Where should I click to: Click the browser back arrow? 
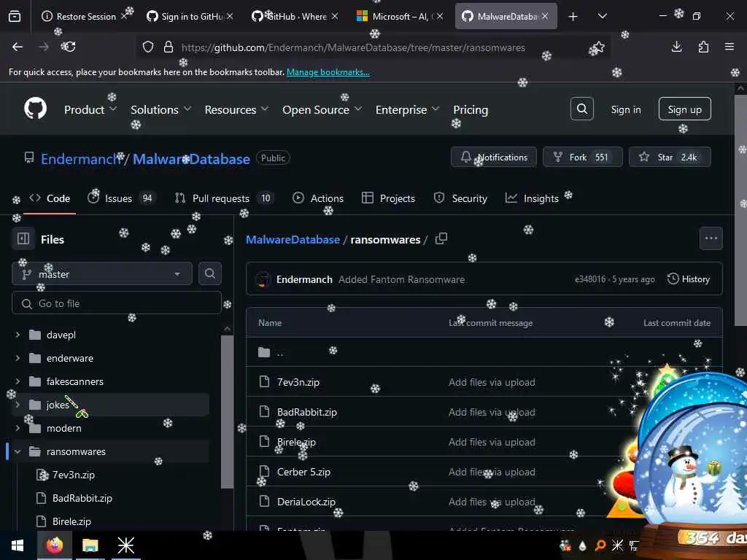tap(18, 47)
